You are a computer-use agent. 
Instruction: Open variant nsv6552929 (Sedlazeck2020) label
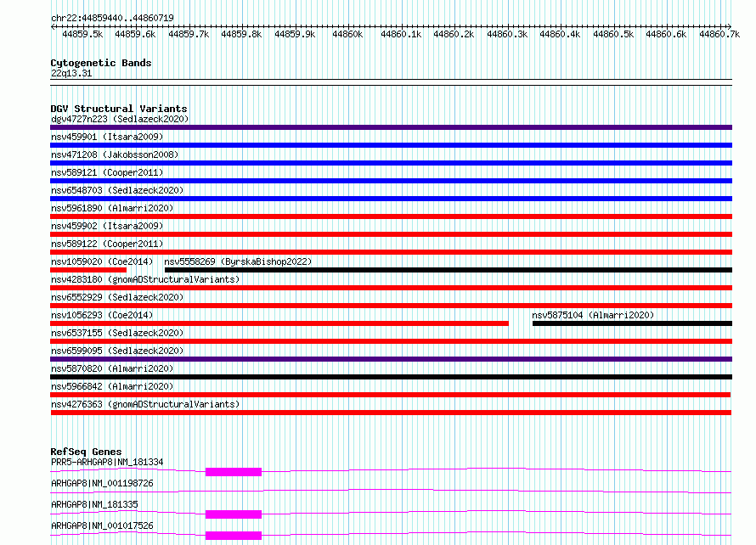117,297
